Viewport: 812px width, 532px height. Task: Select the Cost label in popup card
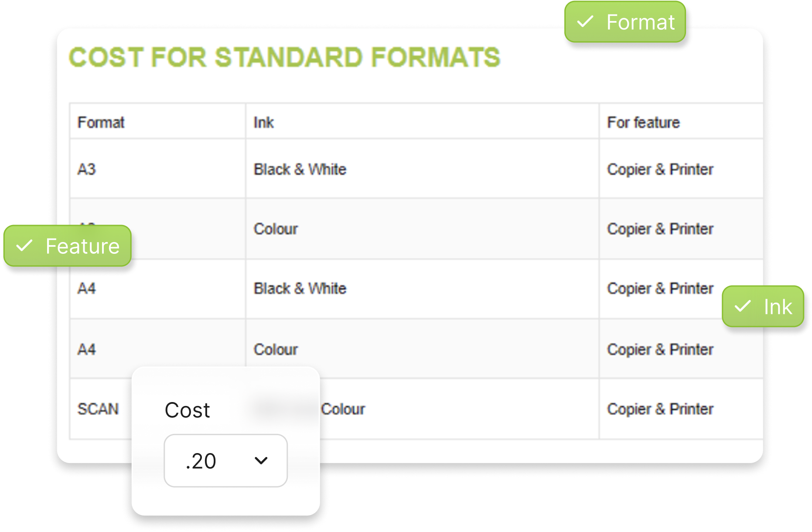(x=188, y=410)
